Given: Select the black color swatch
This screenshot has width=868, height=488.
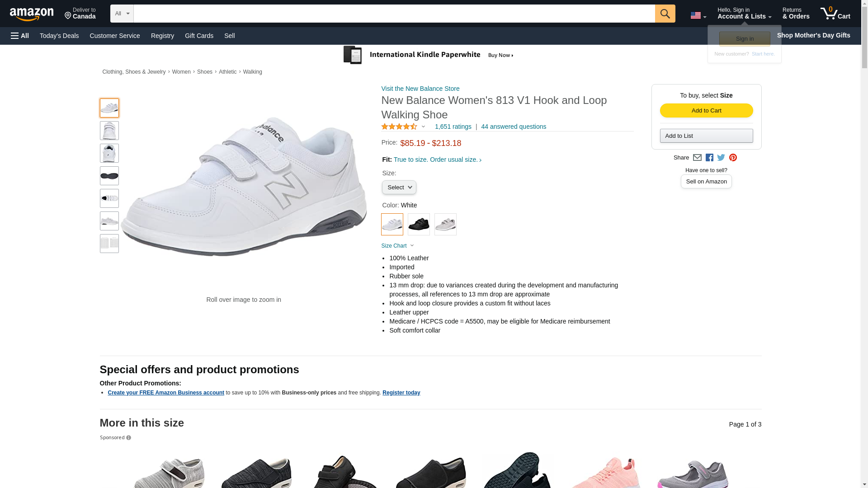Looking at the screenshot, I should click(x=419, y=224).
